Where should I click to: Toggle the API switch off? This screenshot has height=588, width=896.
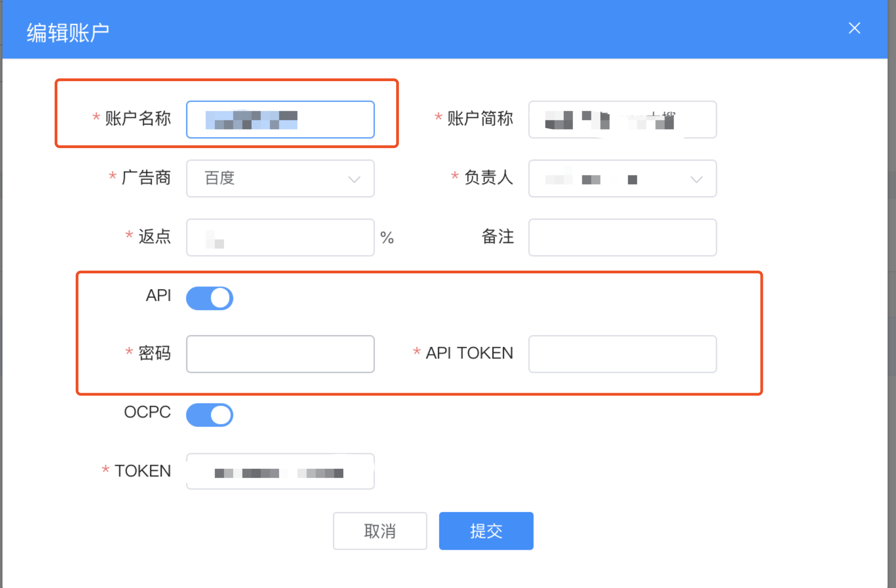210,298
